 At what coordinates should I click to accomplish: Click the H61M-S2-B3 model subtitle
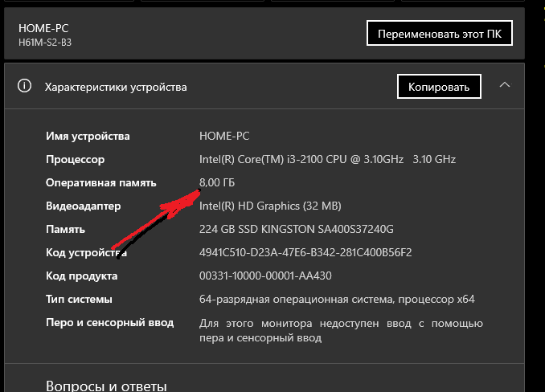51,42
